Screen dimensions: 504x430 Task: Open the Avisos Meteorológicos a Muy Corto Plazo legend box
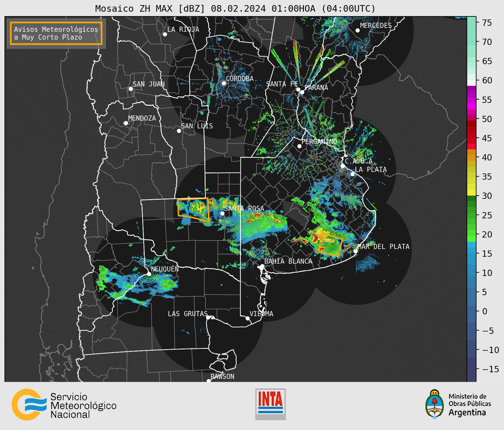click(x=56, y=33)
